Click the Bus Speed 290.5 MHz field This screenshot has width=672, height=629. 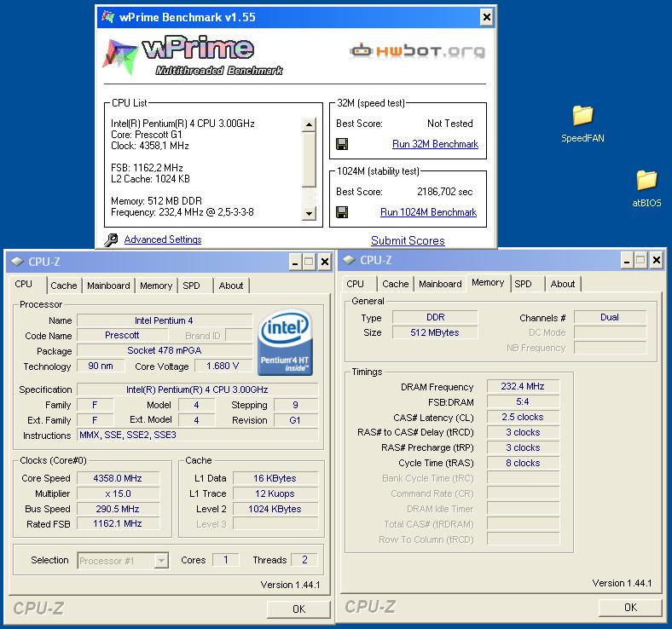(x=118, y=509)
